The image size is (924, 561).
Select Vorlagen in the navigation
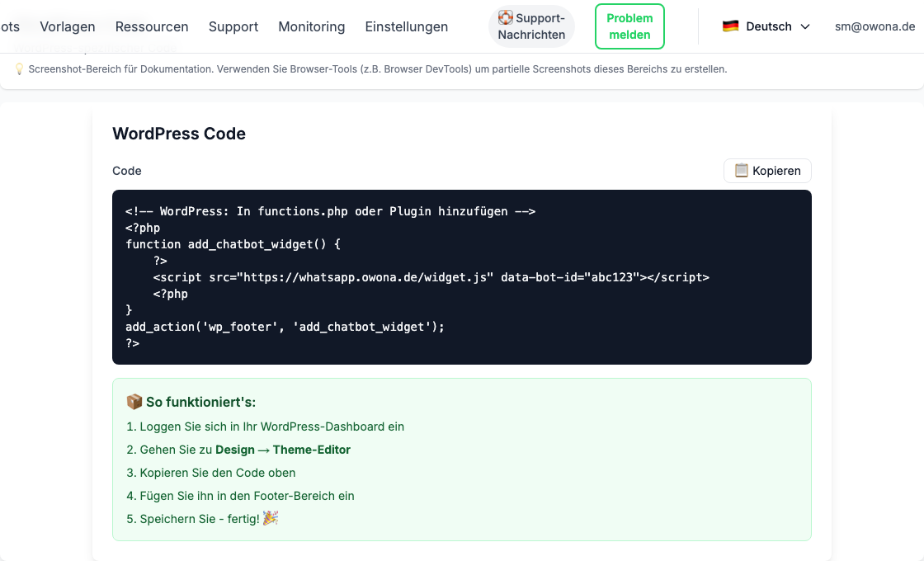tap(68, 26)
